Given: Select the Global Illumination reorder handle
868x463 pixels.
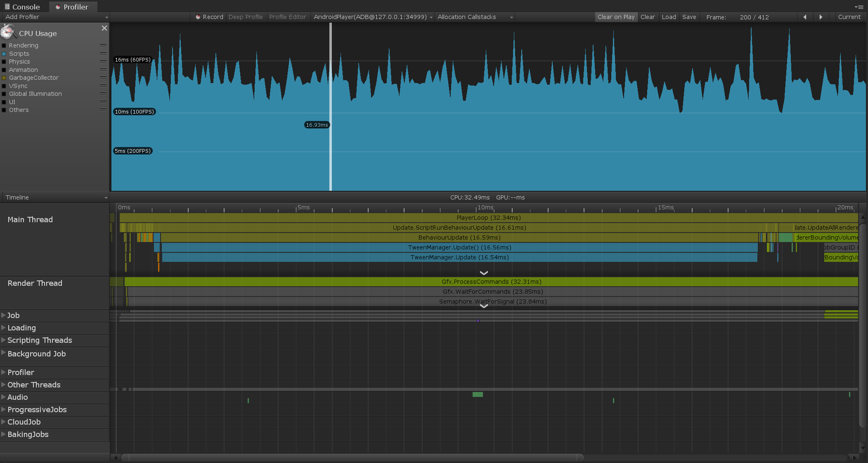Looking at the screenshot, I should coord(103,94).
